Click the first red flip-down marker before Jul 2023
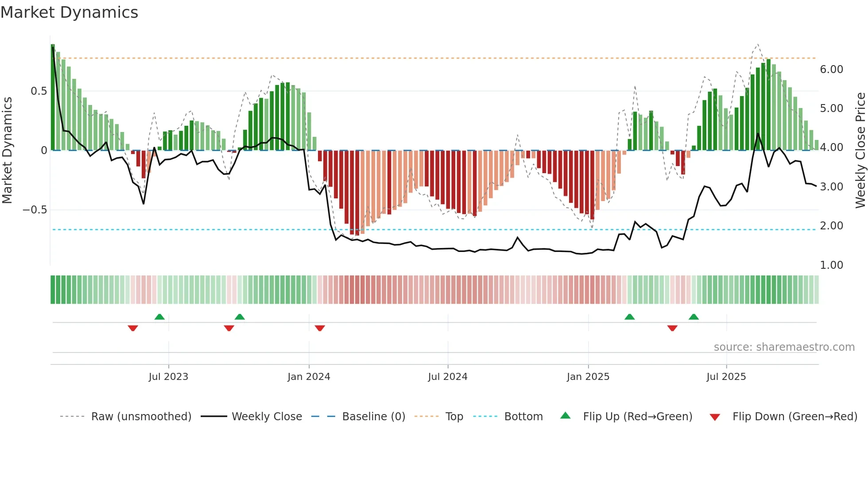This screenshot has height=488, width=868. click(x=133, y=328)
